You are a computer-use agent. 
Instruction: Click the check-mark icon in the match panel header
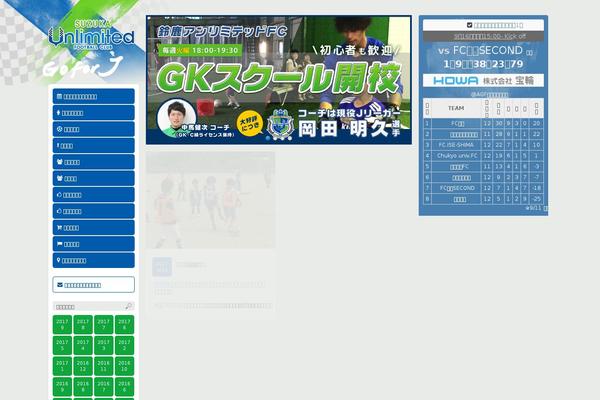pos(470,25)
